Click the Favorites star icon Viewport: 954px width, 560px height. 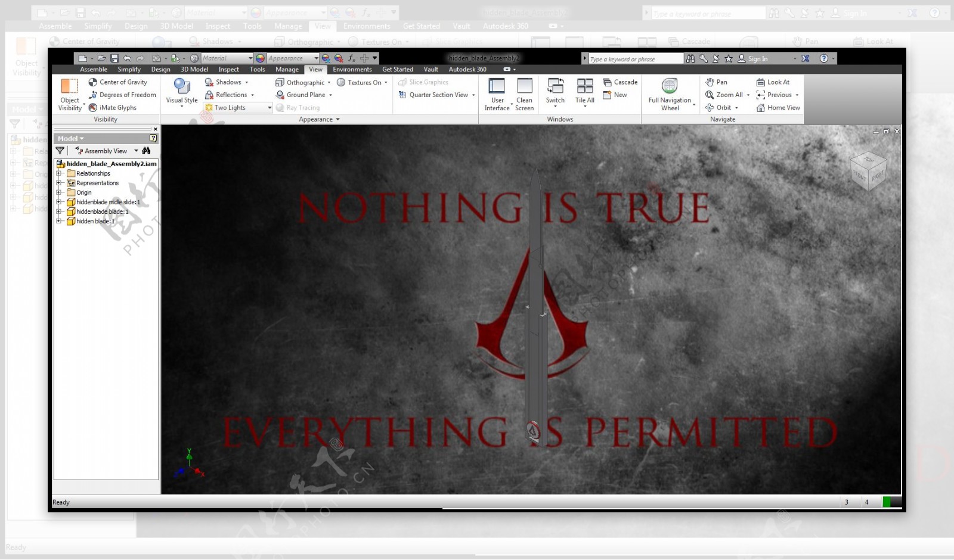728,58
